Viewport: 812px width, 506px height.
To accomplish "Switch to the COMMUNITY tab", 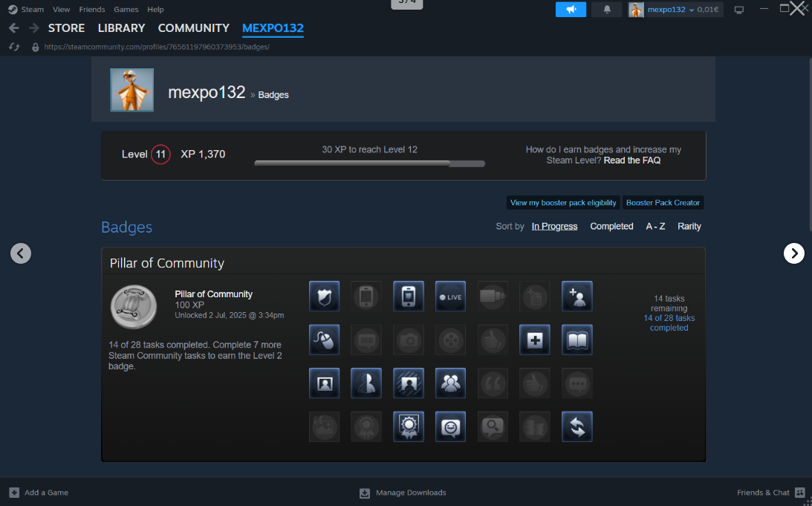I will [x=194, y=28].
